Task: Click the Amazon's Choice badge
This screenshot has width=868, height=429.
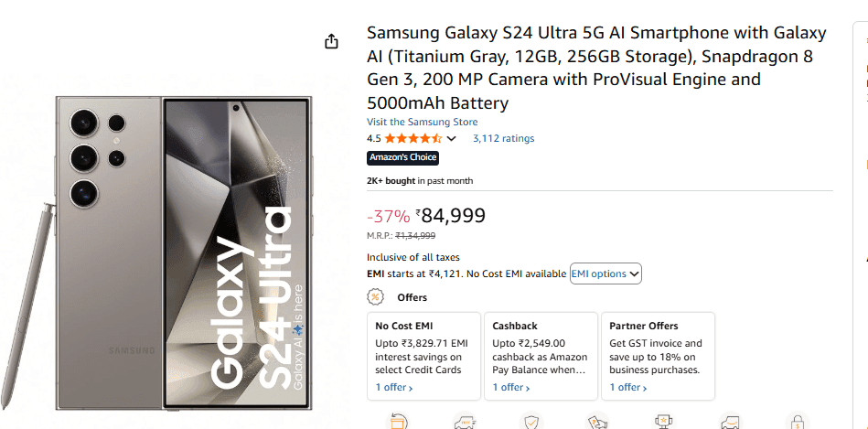Action: point(402,157)
